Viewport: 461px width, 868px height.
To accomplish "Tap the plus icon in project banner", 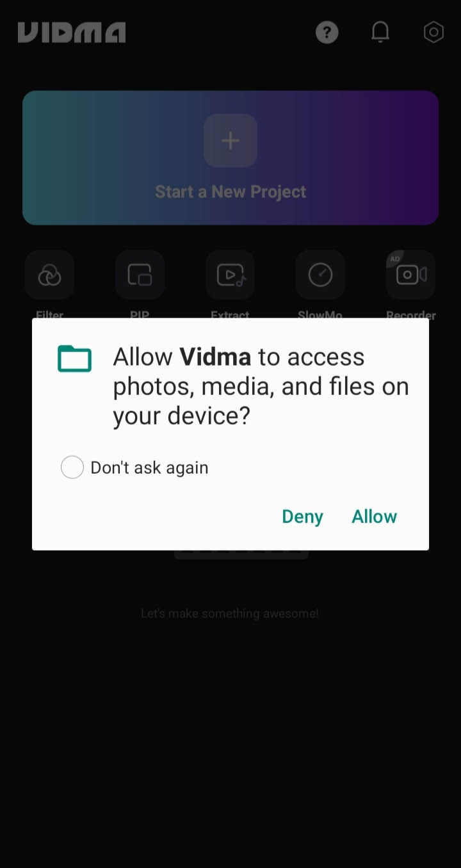I will (x=230, y=141).
